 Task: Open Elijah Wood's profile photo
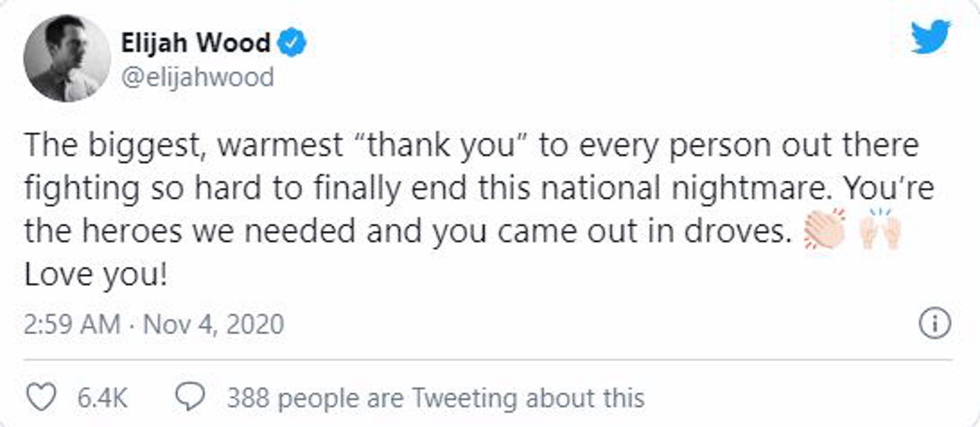(x=67, y=58)
